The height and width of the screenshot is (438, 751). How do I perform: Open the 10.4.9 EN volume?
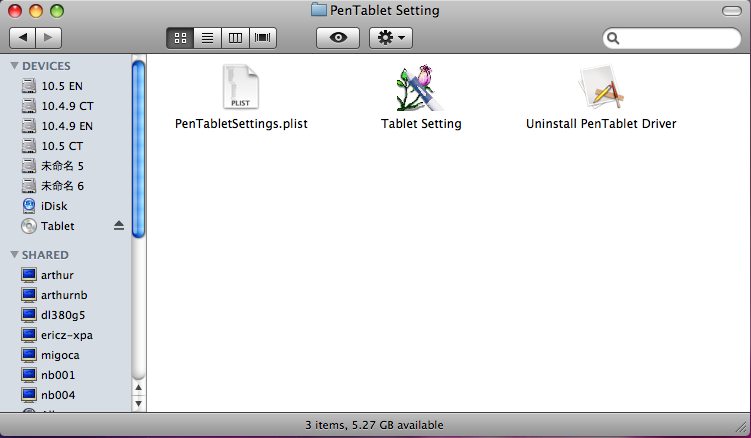pyautogui.click(x=66, y=126)
